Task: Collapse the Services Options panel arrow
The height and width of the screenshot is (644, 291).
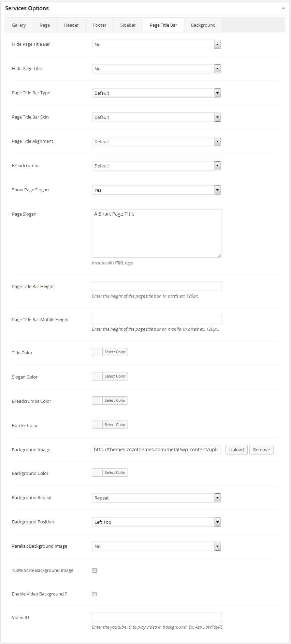Action: pos(283,8)
